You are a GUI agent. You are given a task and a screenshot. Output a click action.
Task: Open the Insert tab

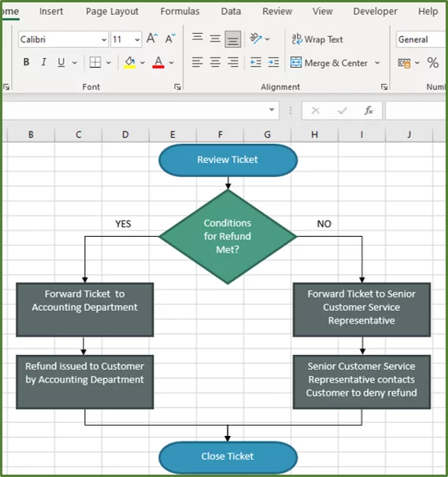(x=51, y=11)
